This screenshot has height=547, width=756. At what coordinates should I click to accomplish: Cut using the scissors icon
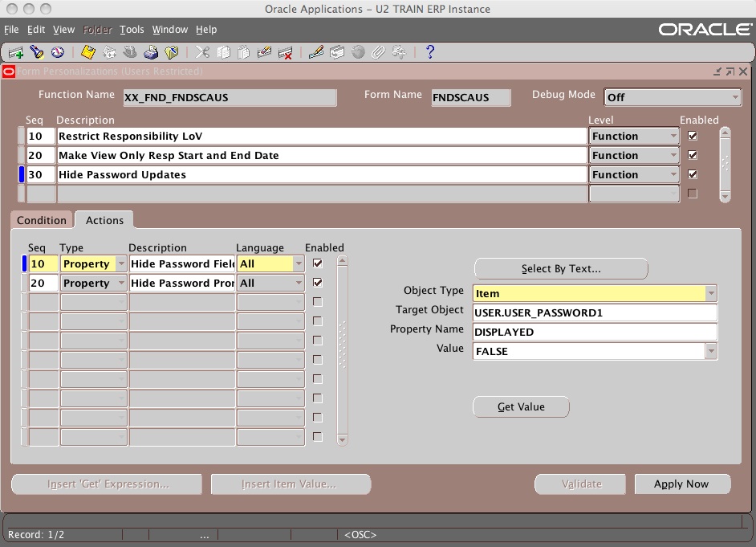[202, 52]
